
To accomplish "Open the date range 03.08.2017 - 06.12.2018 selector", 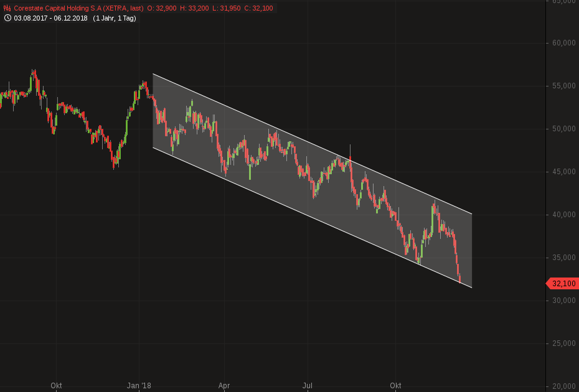I will tap(48, 19).
